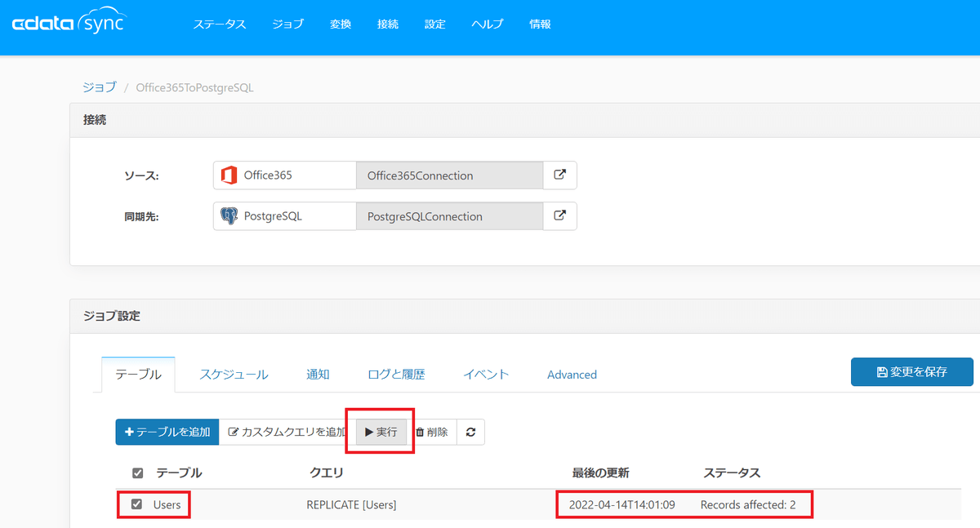Click テーブルを追加 to add table
Viewport: 980px width, 528px height.
[x=167, y=432]
